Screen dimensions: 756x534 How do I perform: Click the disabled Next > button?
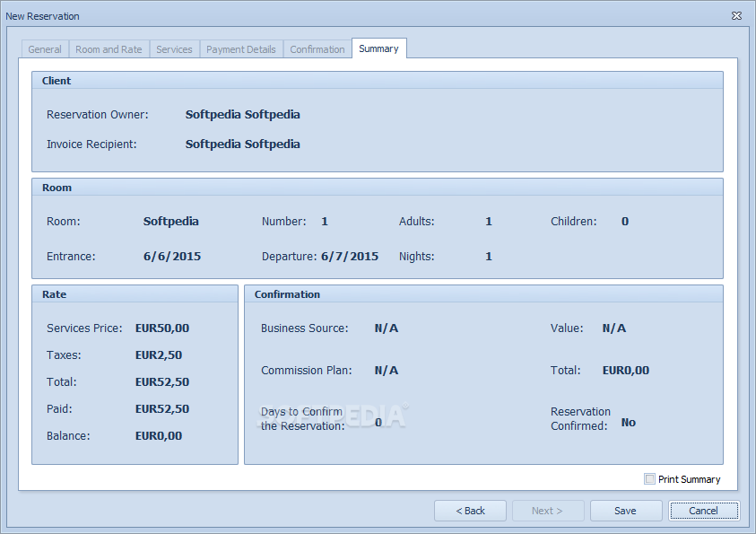coord(548,511)
